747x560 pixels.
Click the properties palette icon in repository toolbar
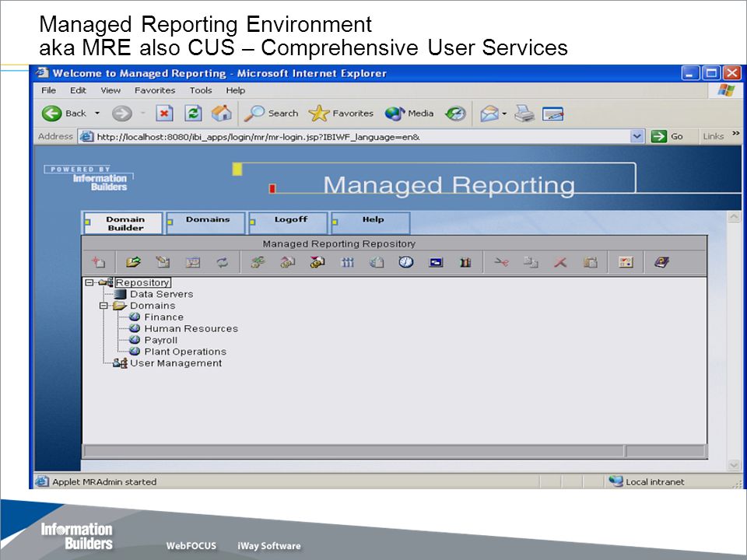point(626,262)
